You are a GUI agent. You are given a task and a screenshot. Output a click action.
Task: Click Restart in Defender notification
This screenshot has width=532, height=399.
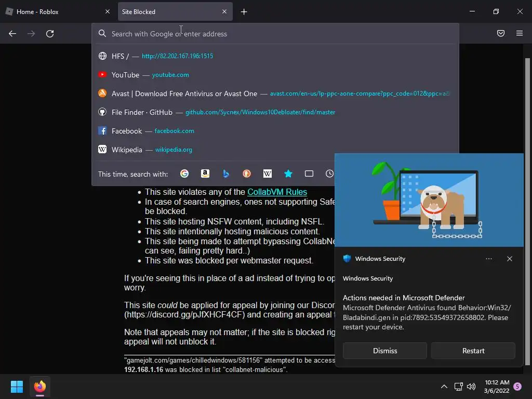tap(473, 351)
